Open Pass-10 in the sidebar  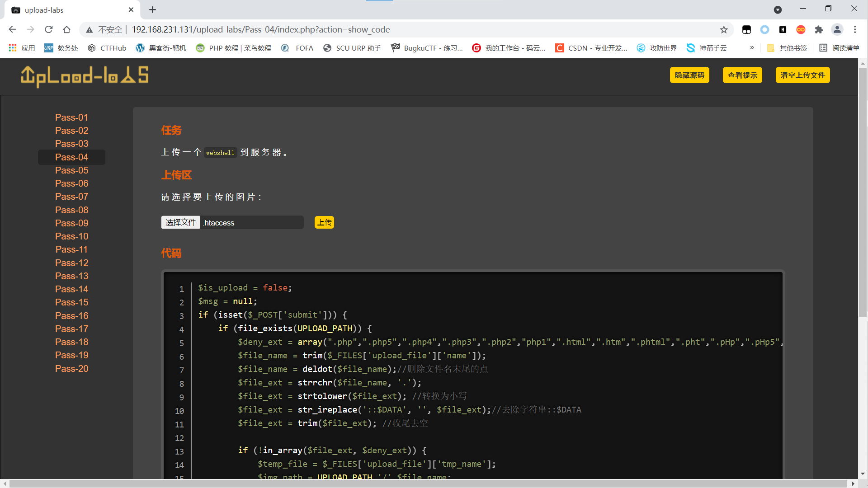pos(71,236)
